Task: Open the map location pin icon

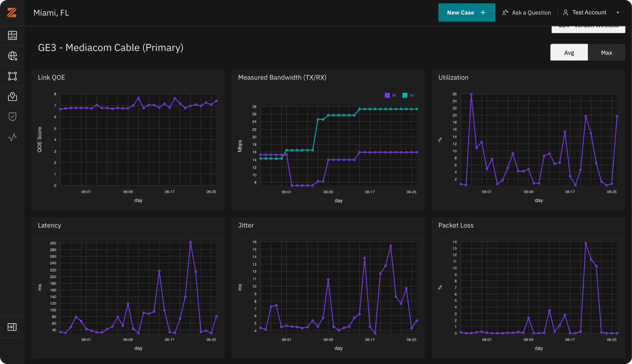Action: tap(13, 97)
